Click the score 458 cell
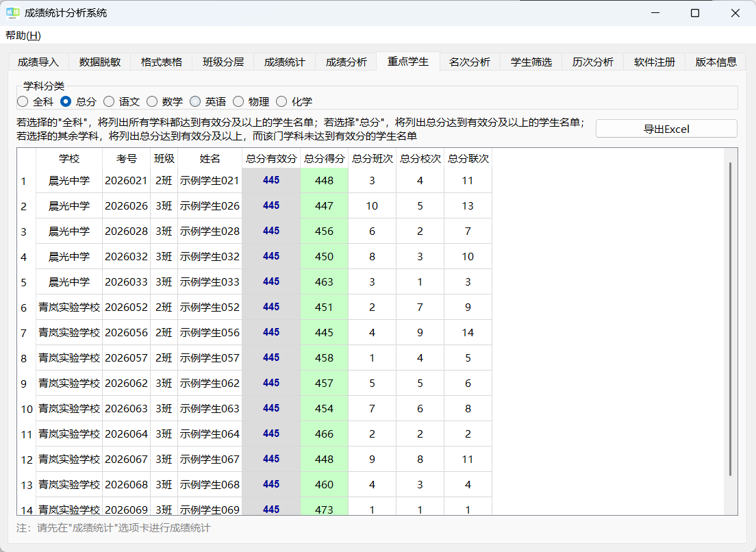The image size is (756, 552). click(324, 357)
